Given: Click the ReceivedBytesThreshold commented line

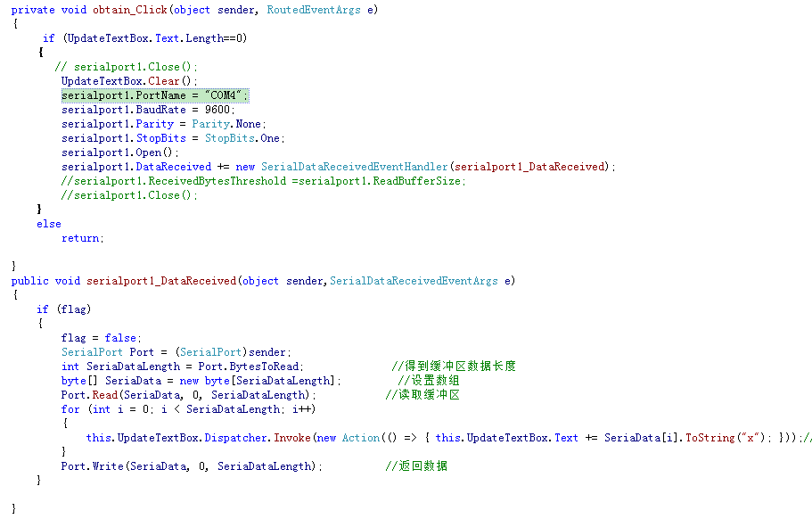Looking at the screenshot, I should pos(263,181).
